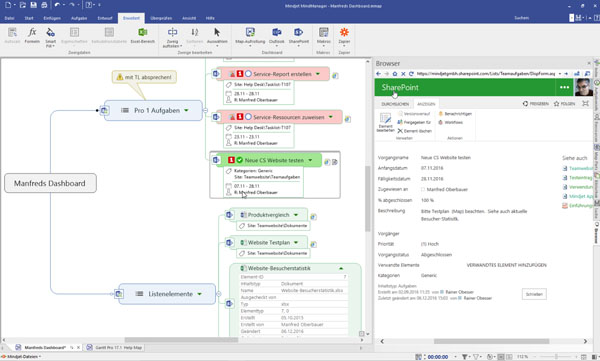The image size is (600, 361).
Task: Open dropdown on Service-Ressourcen zuweisen topic
Action: 331,117
